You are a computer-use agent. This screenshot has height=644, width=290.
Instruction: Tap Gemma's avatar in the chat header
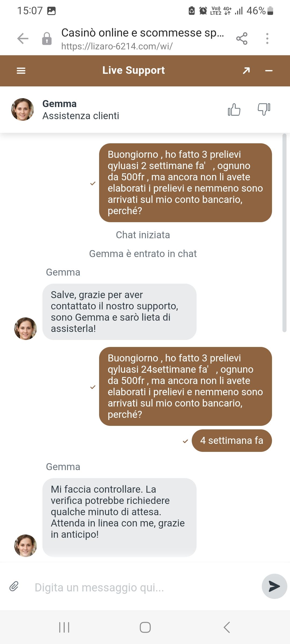[x=23, y=109]
